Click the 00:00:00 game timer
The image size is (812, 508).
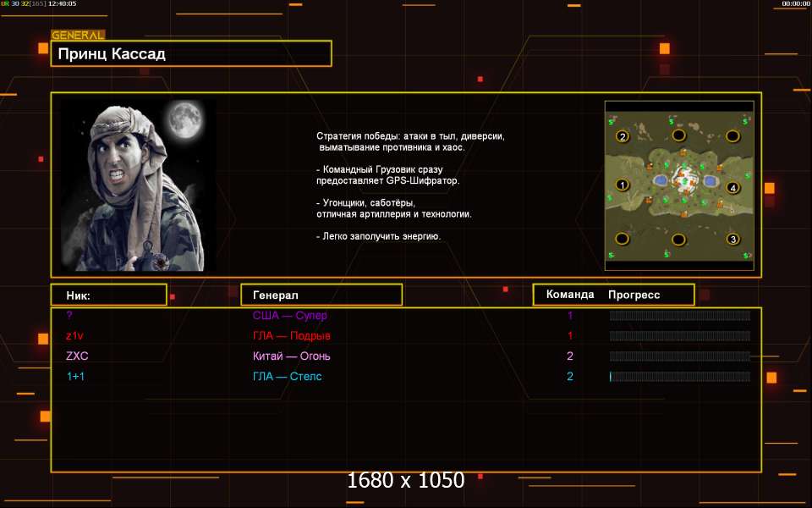[795, 3]
